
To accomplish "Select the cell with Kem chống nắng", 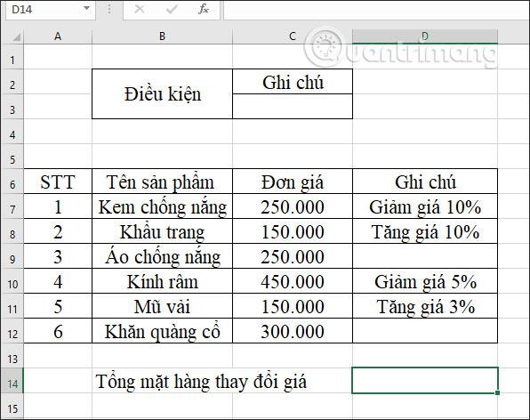I will (162, 206).
